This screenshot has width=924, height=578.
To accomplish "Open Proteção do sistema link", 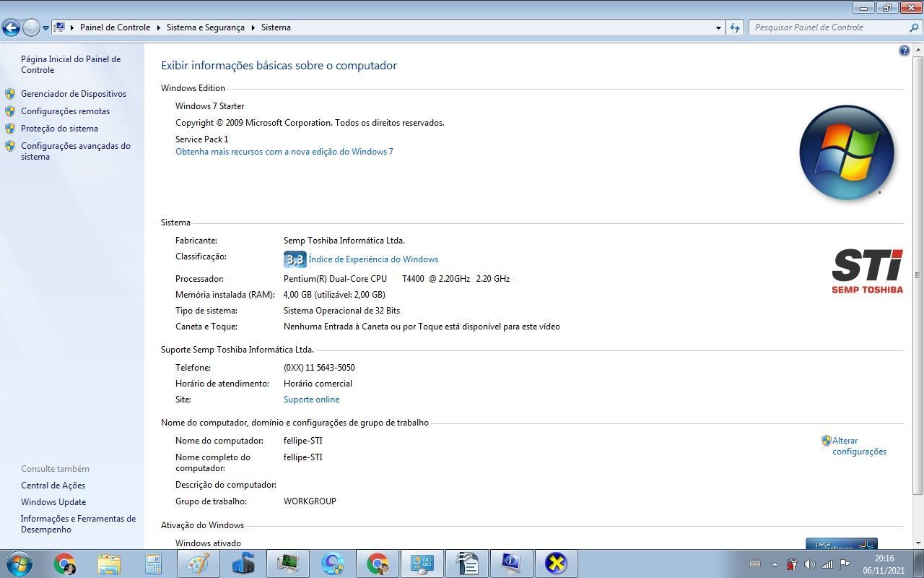I will click(x=59, y=129).
